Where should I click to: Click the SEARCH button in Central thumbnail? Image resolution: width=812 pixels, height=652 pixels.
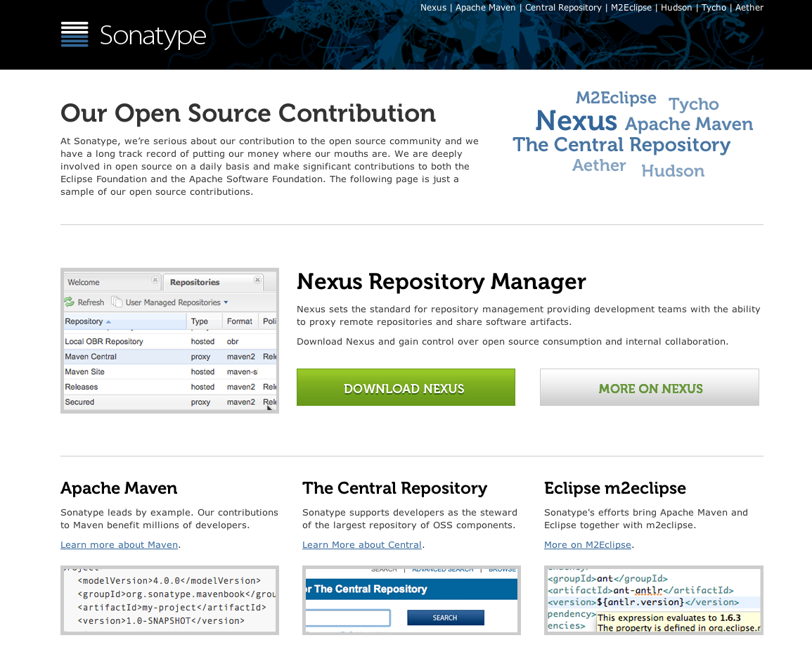(445, 618)
